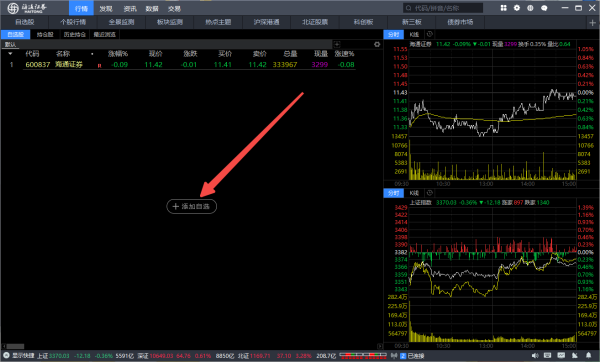Sort by the 涨幅% column header
This screenshot has height=362, width=600.
point(118,54)
